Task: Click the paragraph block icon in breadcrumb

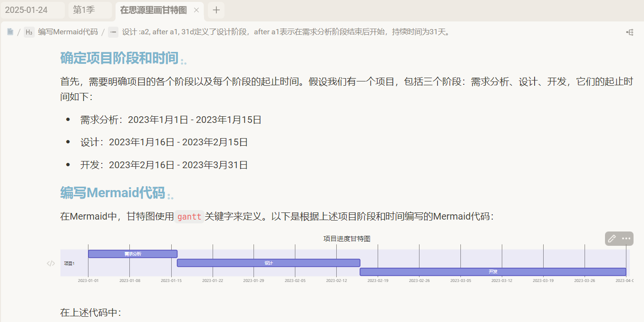Action: pyautogui.click(x=113, y=32)
